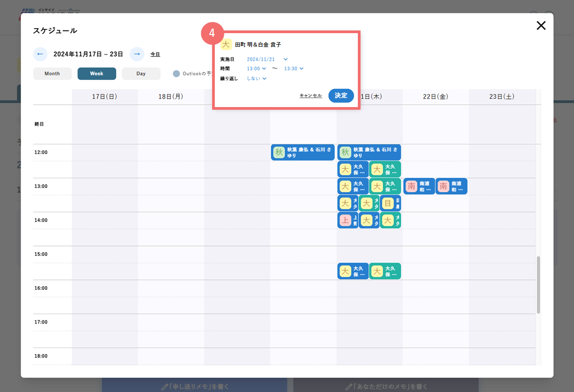The width and height of the screenshot is (574, 392).
Task: Close the スケジュール dialog with X
Action: 541,26
